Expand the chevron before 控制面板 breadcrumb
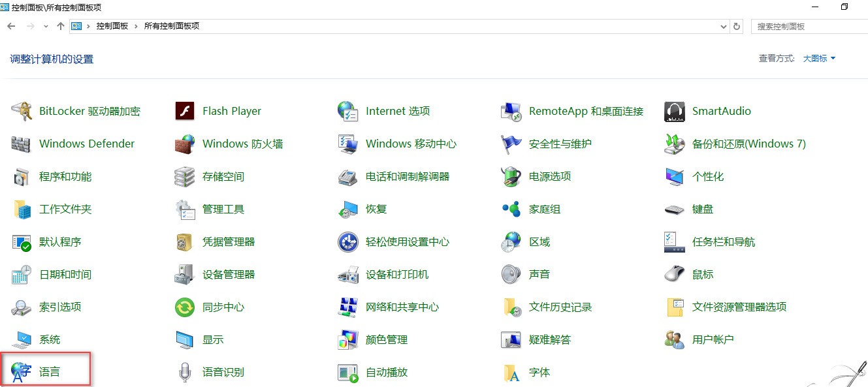Viewport: 868px width, 387px height. point(89,26)
